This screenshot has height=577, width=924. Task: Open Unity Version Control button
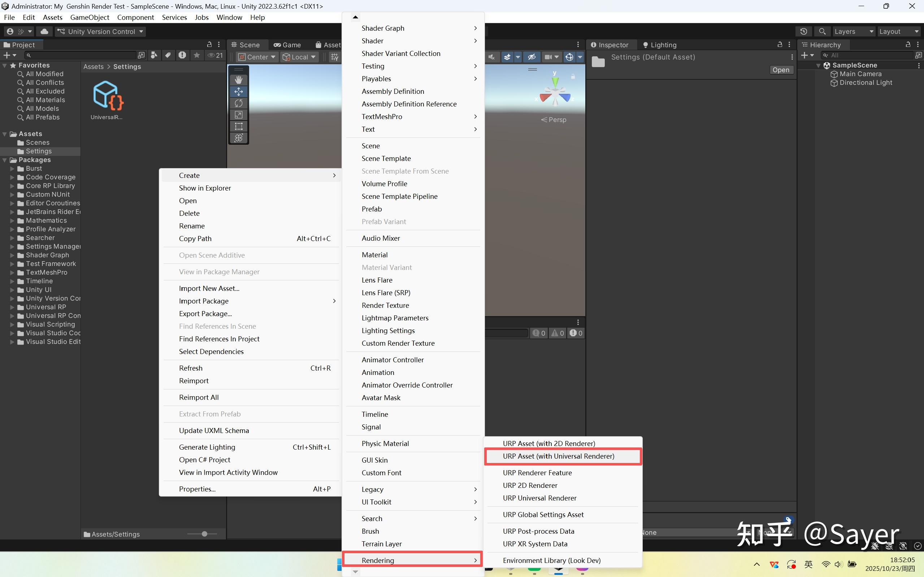click(100, 31)
